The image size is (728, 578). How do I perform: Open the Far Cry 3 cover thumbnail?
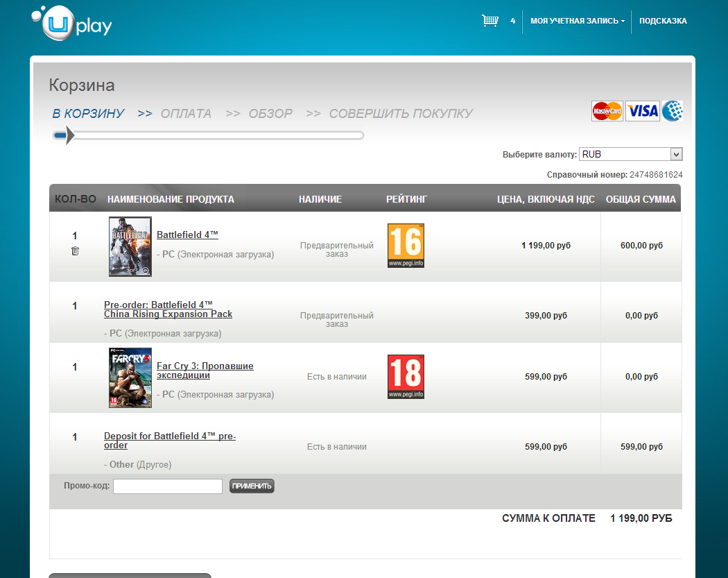coord(130,377)
